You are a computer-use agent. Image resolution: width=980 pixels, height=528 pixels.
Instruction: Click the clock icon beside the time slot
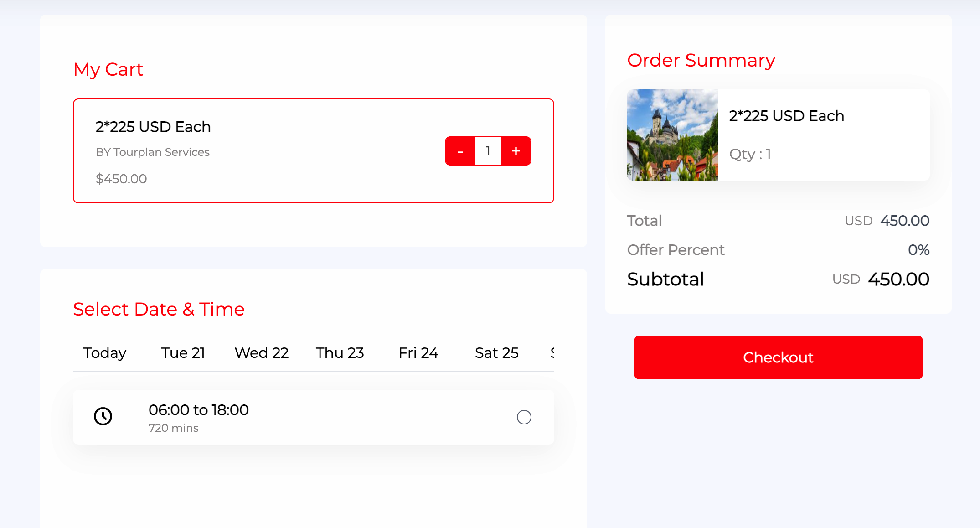tap(103, 417)
